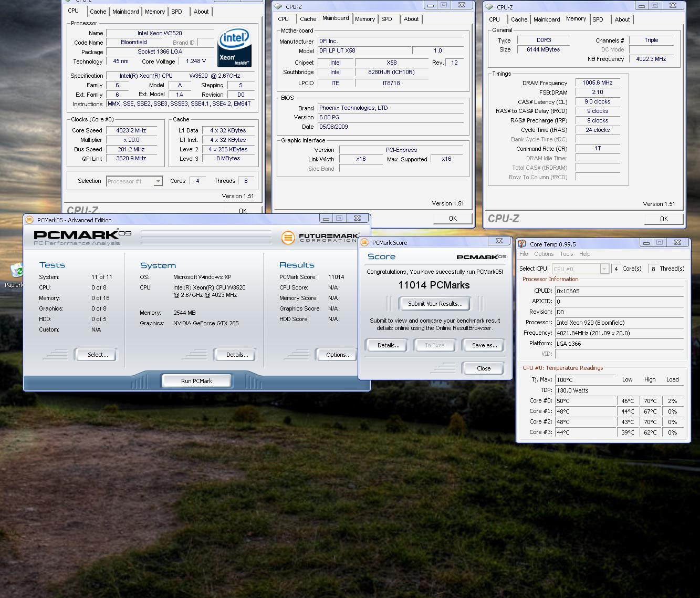
Task: Click the BIOS Brand Phoenix Technologies, LTD
Action: [391, 108]
